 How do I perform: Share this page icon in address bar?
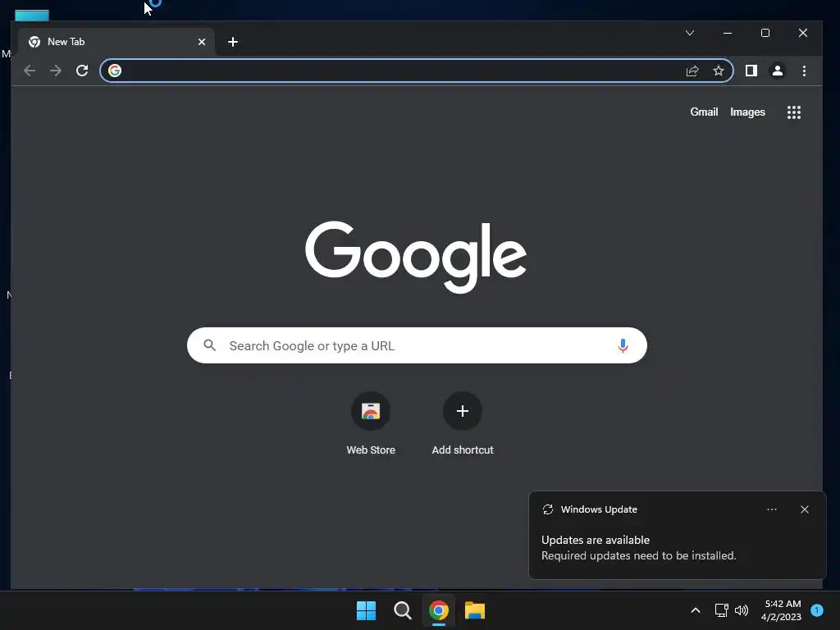(x=692, y=71)
